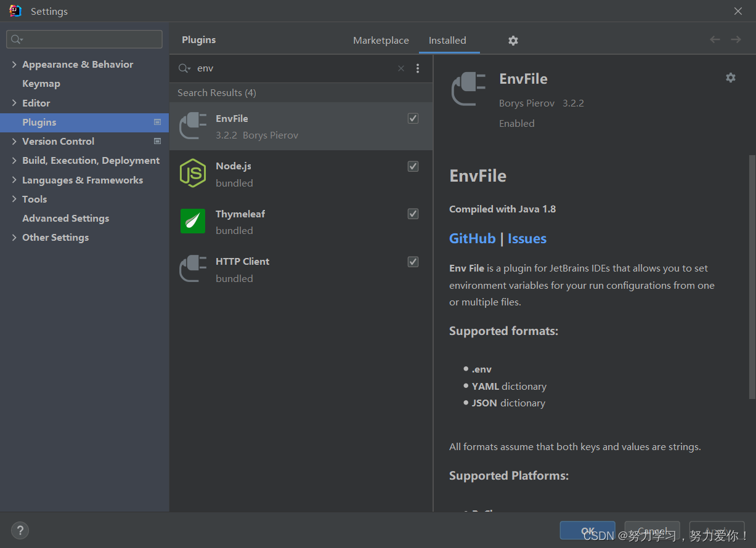The image size is (756, 548).
Task: Click the 'YAML dictionary' bullet
Action: [x=509, y=386]
